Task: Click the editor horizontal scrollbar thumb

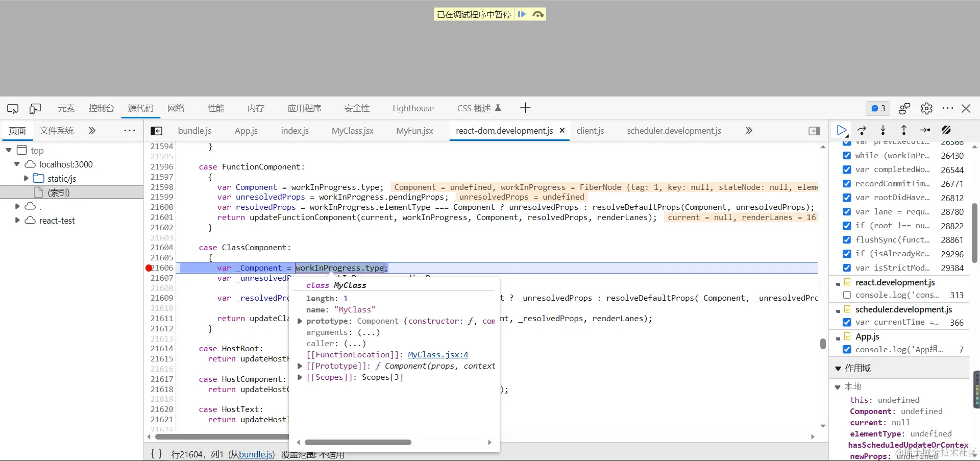Action: pos(222,437)
